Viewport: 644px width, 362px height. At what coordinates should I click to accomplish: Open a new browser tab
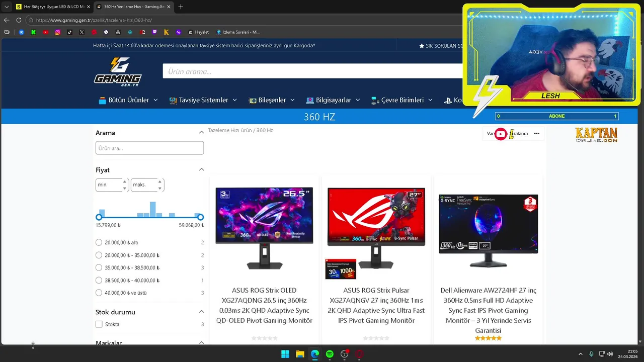pos(181,7)
